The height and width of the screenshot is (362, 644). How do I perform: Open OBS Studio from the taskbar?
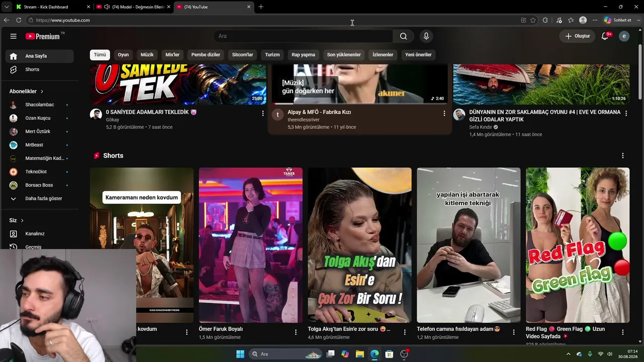pos(404,354)
